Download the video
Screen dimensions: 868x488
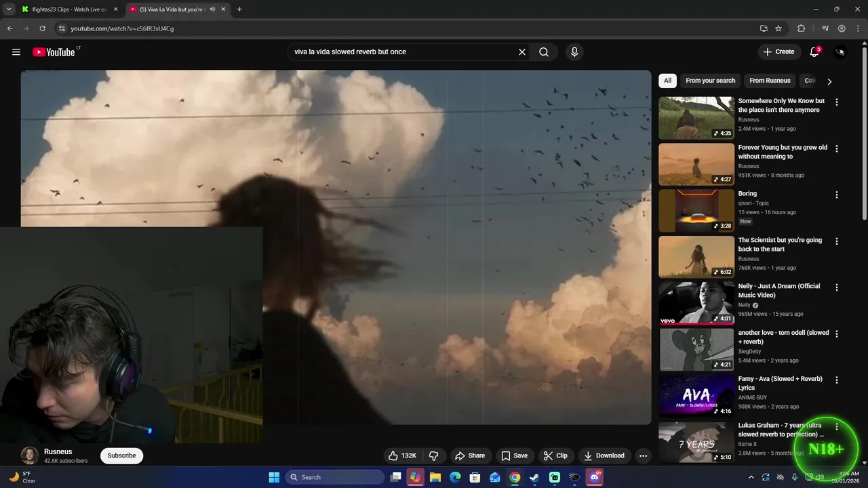(604, 455)
